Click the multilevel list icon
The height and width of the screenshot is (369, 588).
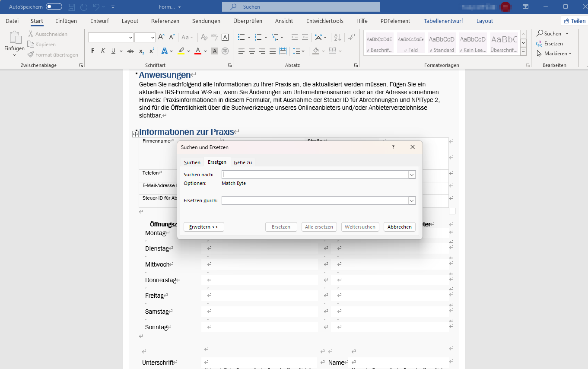(275, 38)
